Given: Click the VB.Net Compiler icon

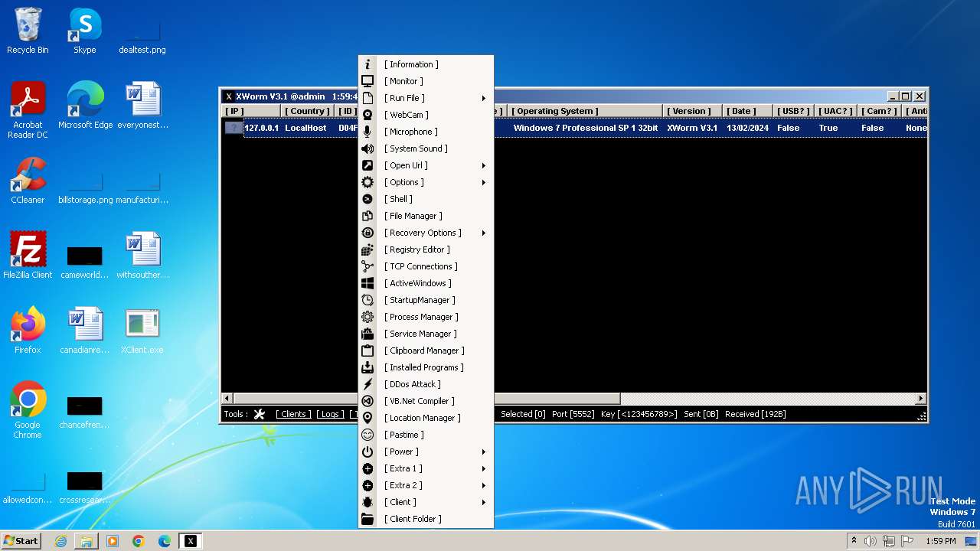Looking at the screenshot, I should pyautogui.click(x=367, y=401).
